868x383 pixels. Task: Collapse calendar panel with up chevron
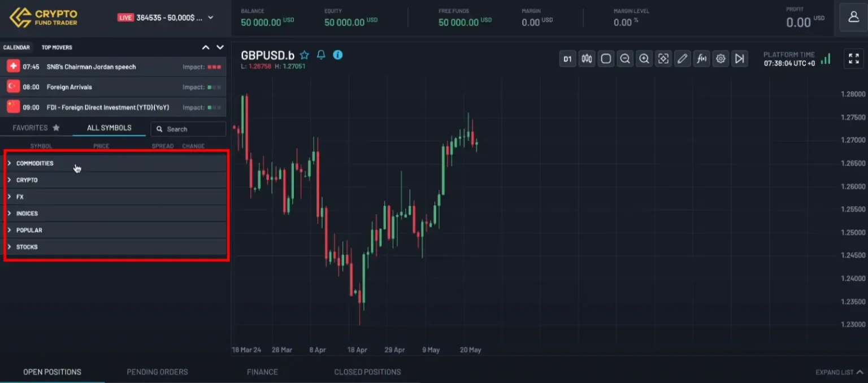[x=206, y=47]
